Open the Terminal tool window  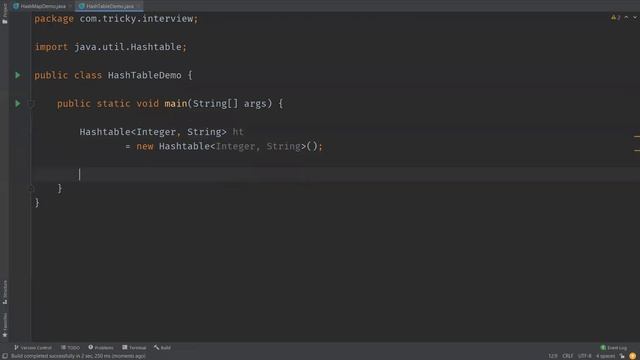[134, 348]
